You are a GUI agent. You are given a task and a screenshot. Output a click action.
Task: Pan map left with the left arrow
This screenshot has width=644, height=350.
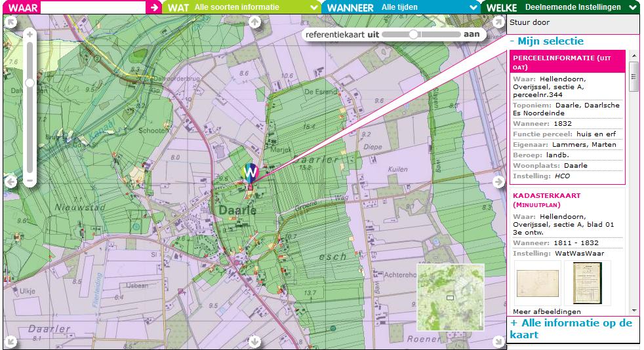[10, 182]
